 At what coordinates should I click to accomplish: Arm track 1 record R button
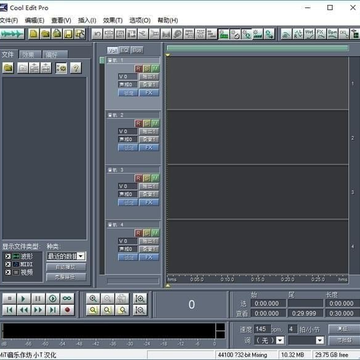[x=139, y=69]
